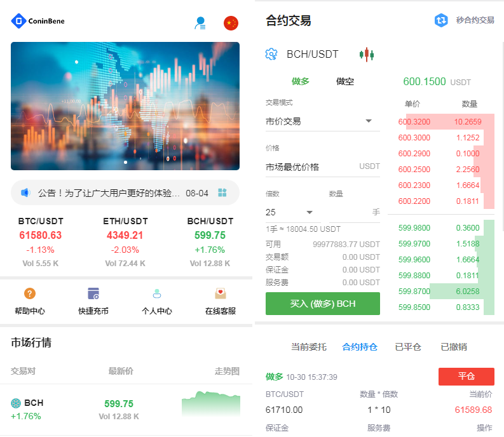Click the China flag language icon
Image resolution: width=504 pixels, height=437 pixels.
pos(231,24)
